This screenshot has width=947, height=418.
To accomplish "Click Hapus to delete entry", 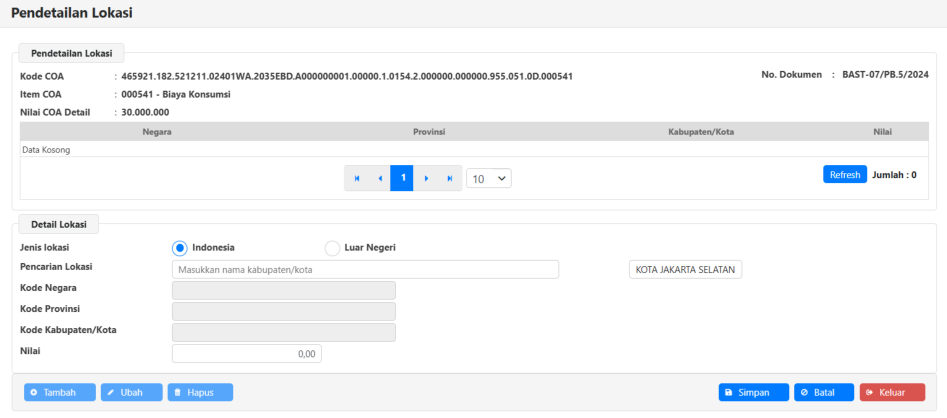I will [200, 393].
